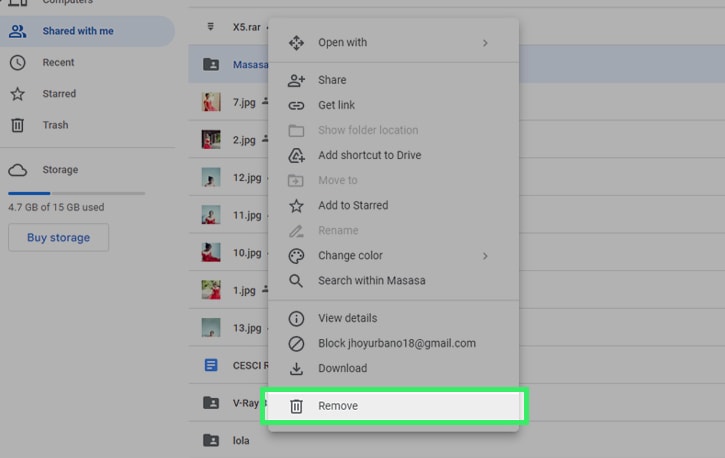Select Change color menu entry
This screenshot has width=725, height=458.
[393, 256]
